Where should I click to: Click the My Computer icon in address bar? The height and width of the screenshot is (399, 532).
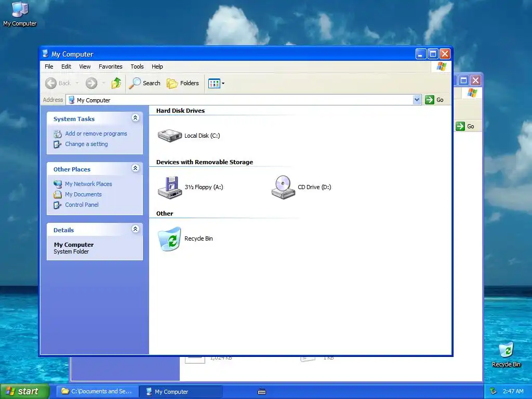point(72,100)
